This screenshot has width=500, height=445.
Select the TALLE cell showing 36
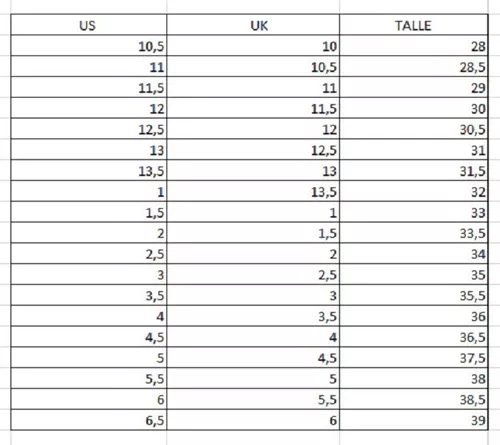414,316
